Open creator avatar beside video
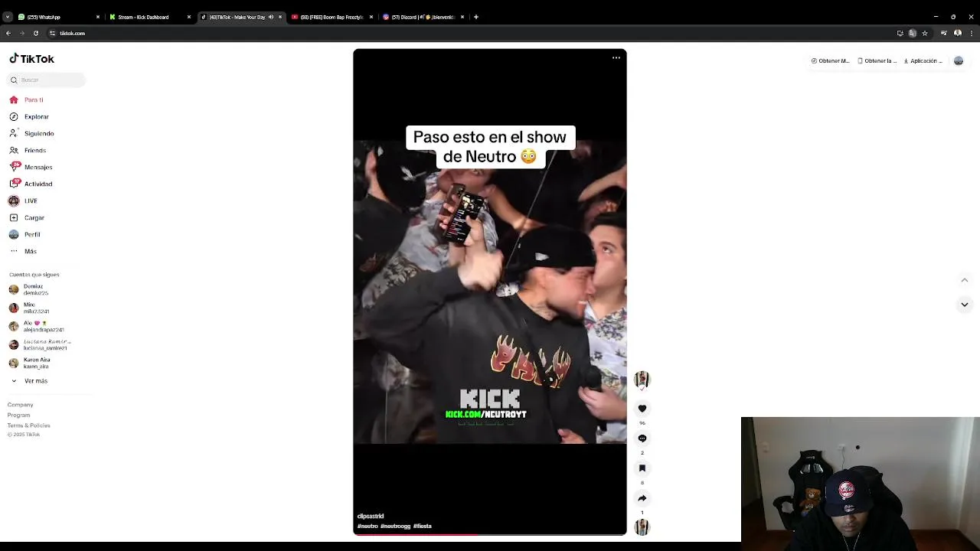This screenshot has height=551, width=980. (642, 380)
